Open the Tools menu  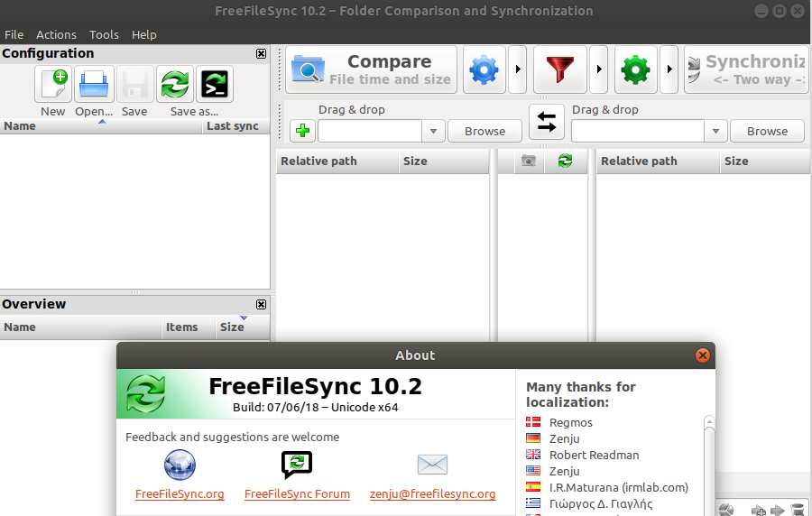[104, 34]
